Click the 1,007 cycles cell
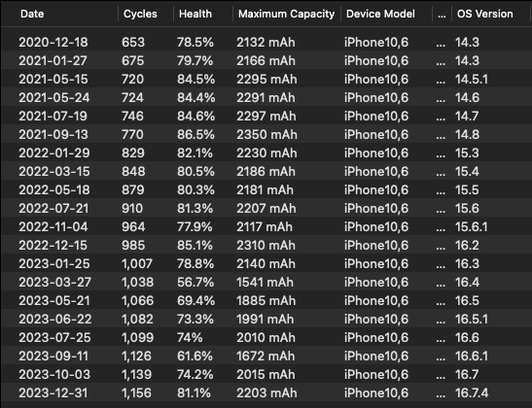The width and height of the screenshot is (532, 408). click(137, 264)
